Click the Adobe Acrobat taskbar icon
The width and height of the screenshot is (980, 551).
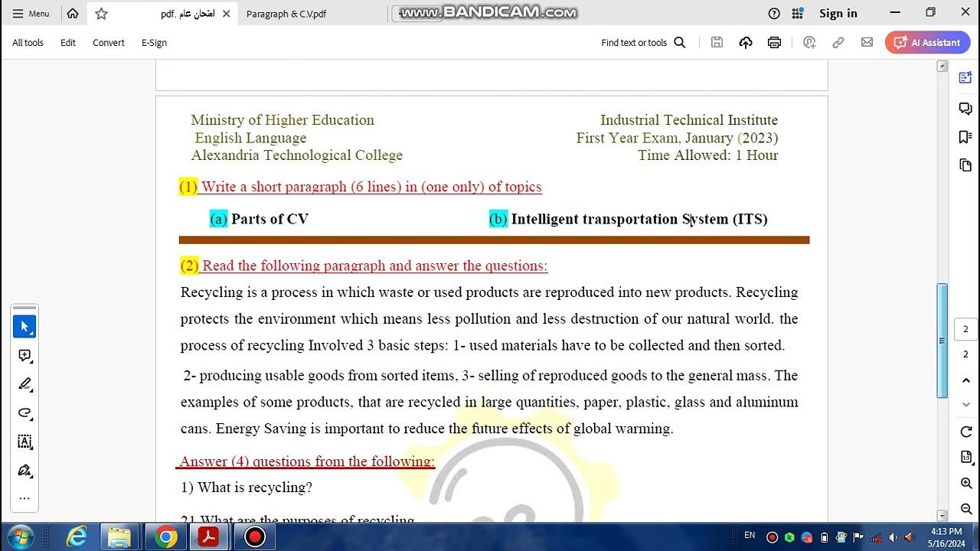click(x=209, y=537)
